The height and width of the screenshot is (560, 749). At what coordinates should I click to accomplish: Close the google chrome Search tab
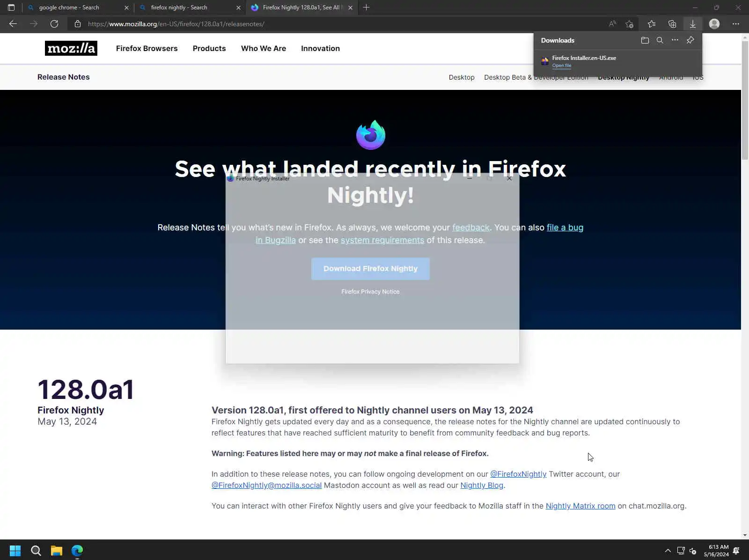coord(126,7)
